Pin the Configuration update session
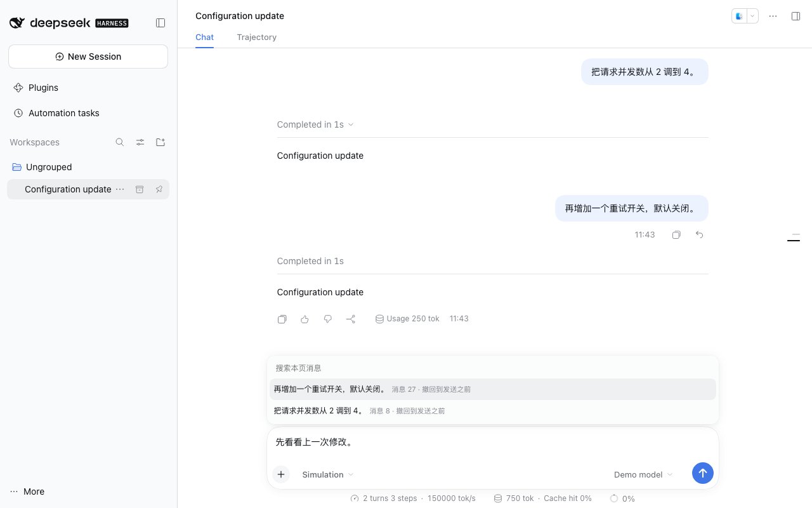This screenshot has width=812, height=508. tap(159, 189)
